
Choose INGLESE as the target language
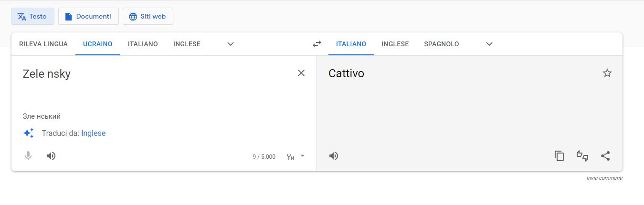[395, 44]
